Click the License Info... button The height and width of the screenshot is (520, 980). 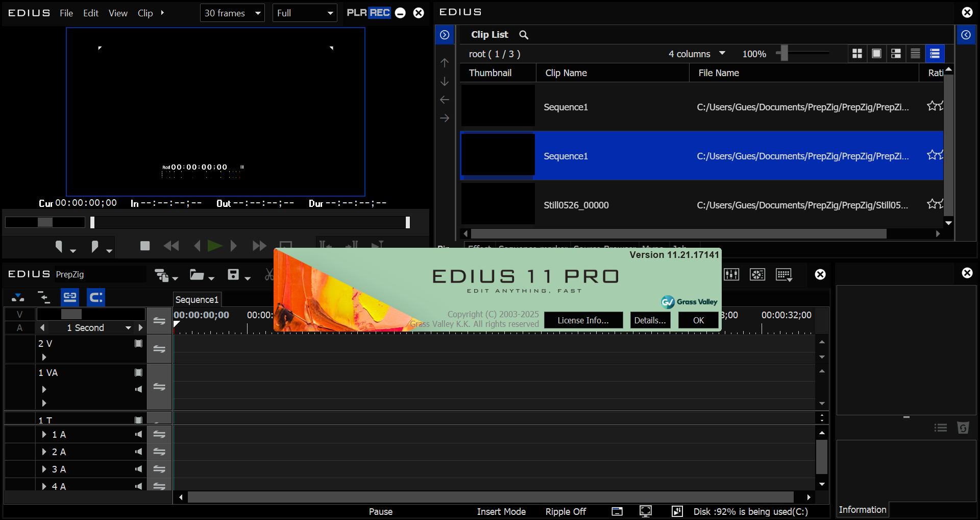(583, 320)
